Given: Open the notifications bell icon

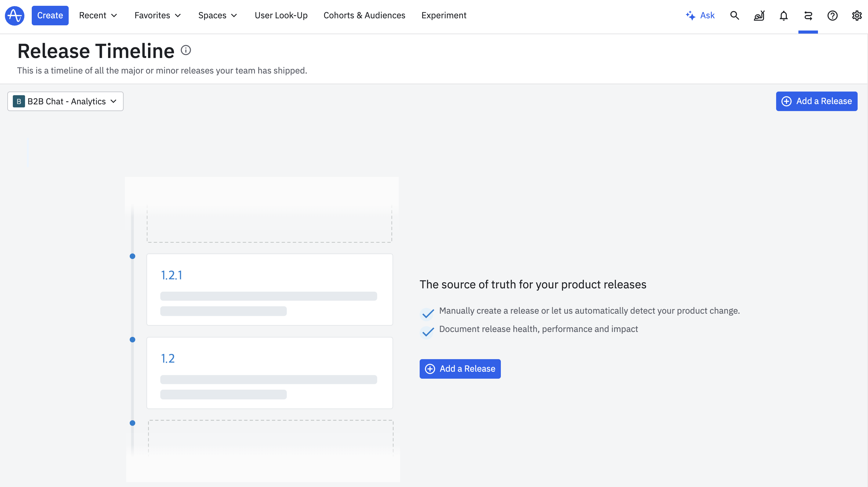Looking at the screenshot, I should 783,16.
